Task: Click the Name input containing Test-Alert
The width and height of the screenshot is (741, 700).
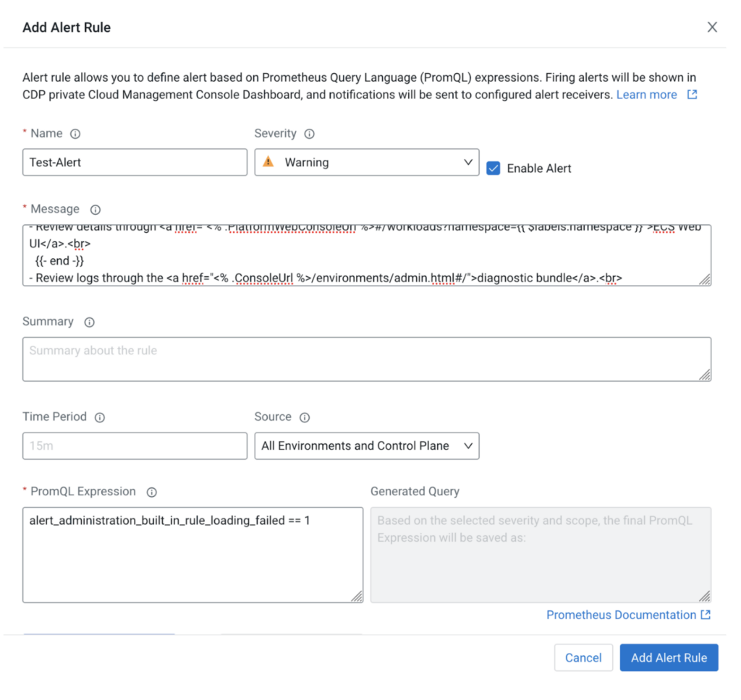Action: [x=135, y=162]
